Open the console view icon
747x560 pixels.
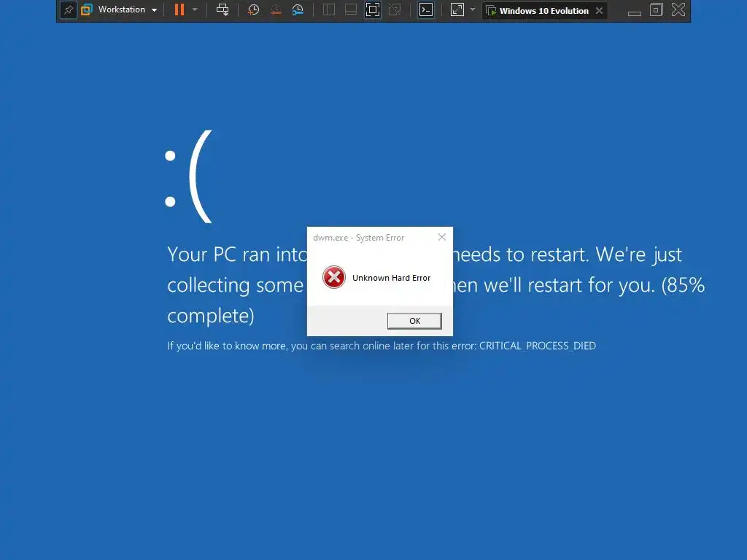(x=426, y=10)
